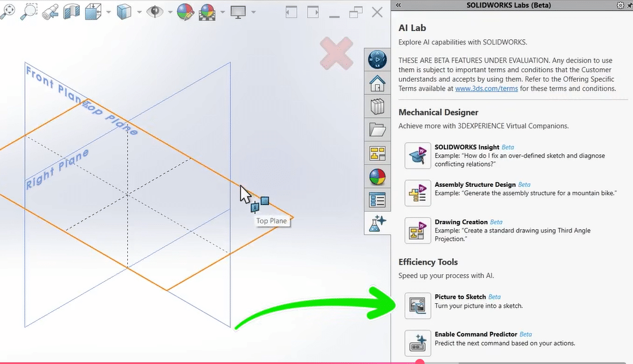
Task: Click the SOLIDWORKS Insight icon
Action: pos(418,155)
